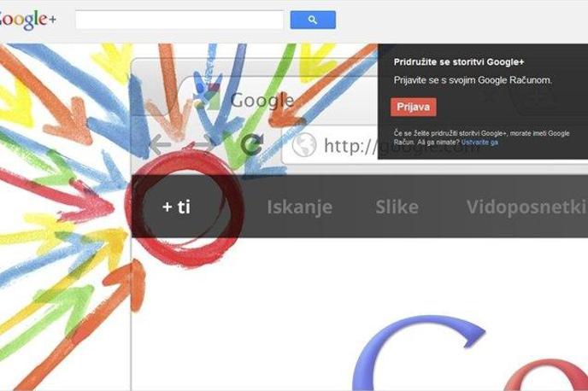Click the blue magnifier search button

(x=313, y=20)
